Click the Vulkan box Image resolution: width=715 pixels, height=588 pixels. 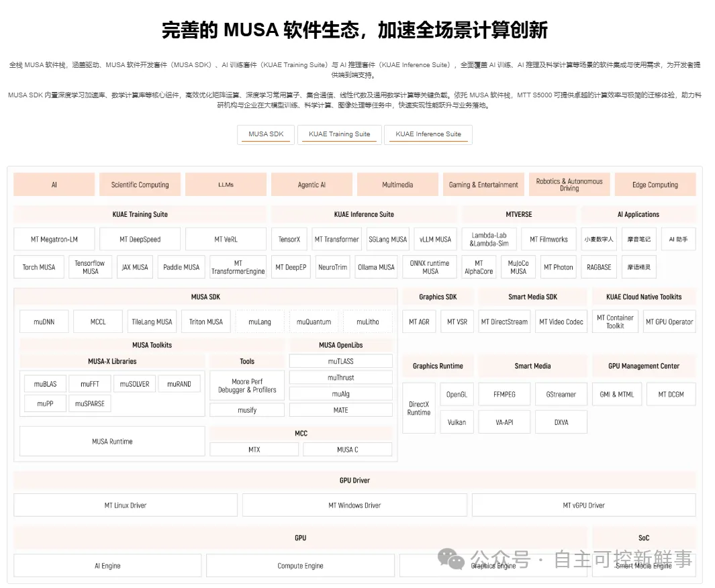point(457,422)
